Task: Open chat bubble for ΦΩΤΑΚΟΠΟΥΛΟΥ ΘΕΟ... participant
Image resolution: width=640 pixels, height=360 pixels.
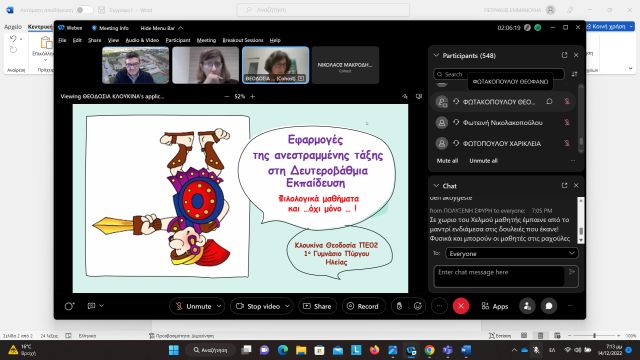Action: click(549, 102)
